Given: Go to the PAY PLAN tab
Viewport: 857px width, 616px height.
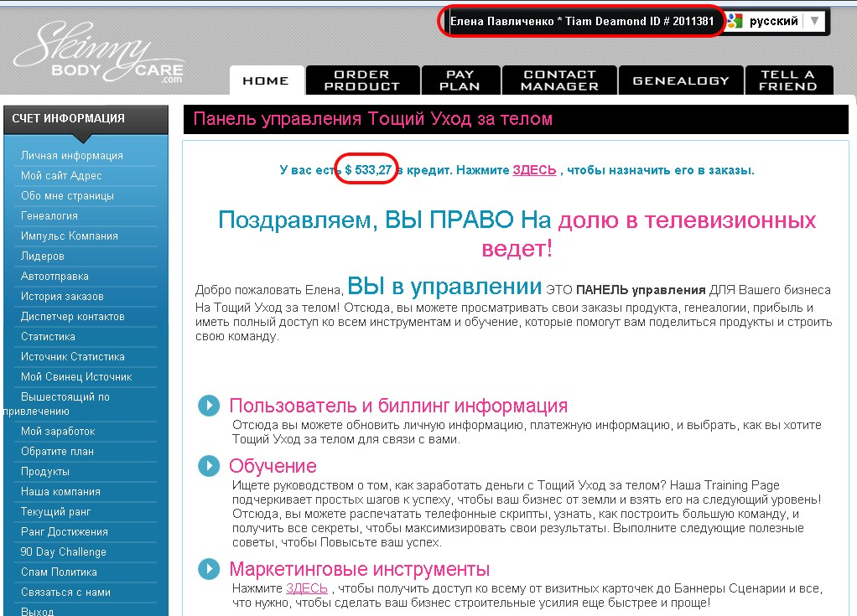Looking at the screenshot, I should pyautogui.click(x=460, y=80).
